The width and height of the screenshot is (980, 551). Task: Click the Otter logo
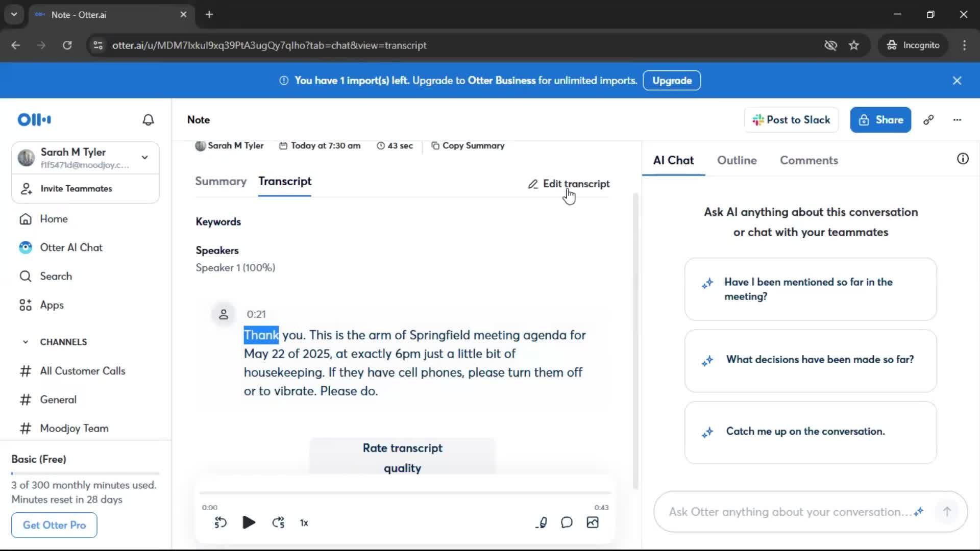[x=34, y=120]
